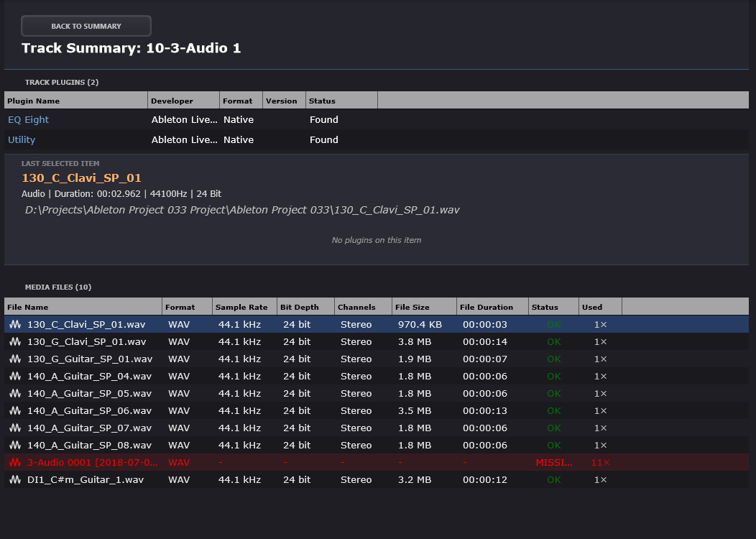Sort plugins by Plugin Name header

click(x=75, y=101)
